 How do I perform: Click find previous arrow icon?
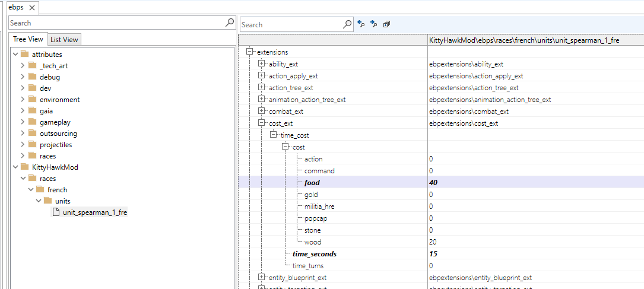361,24
